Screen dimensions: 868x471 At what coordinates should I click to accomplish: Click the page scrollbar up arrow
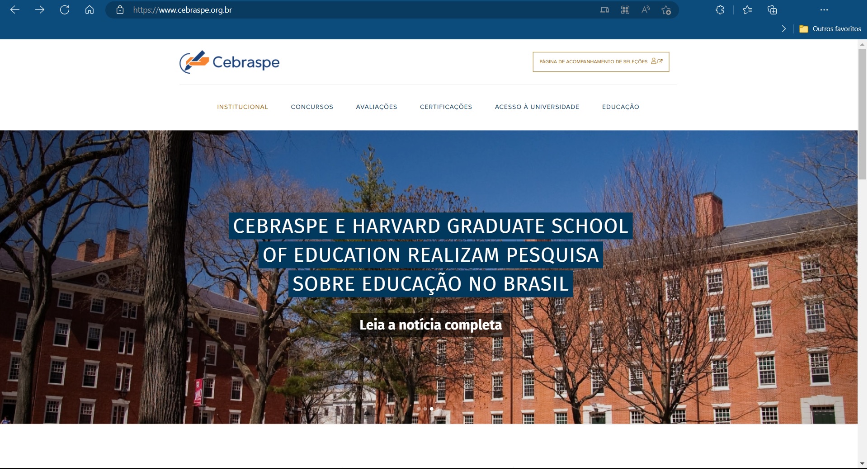pyautogui.click(x=862, y=44)
